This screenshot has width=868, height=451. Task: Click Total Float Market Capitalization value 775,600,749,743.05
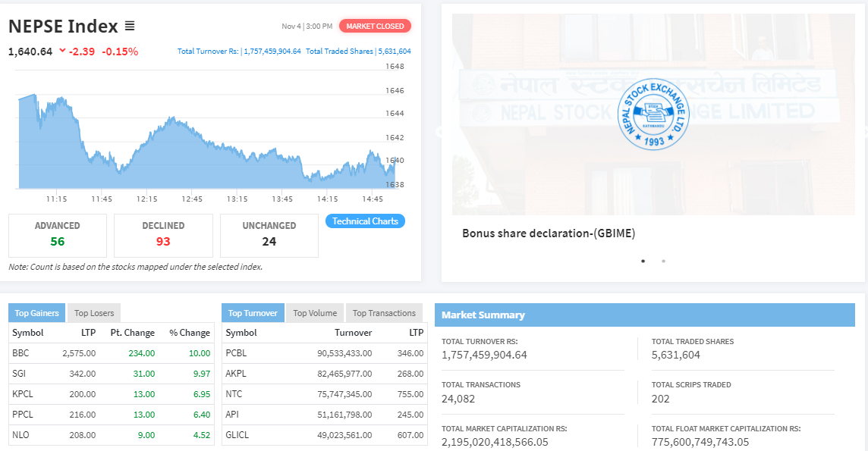(x=700, y=442)
